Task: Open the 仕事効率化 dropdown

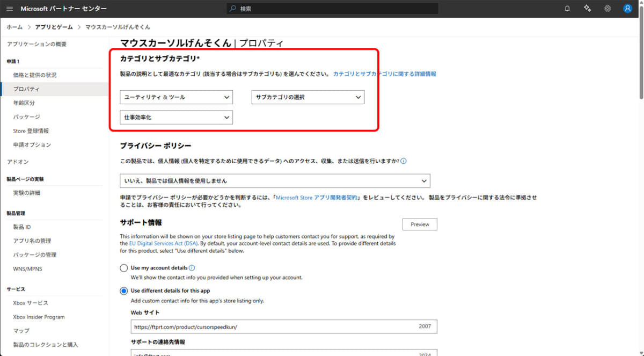Action: pyautogui.click(x=177, y=117)
